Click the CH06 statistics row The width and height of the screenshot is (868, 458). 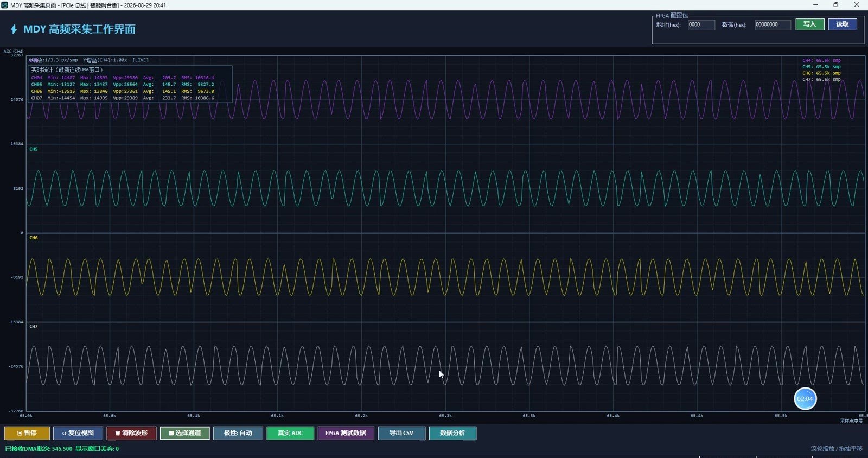123,91
